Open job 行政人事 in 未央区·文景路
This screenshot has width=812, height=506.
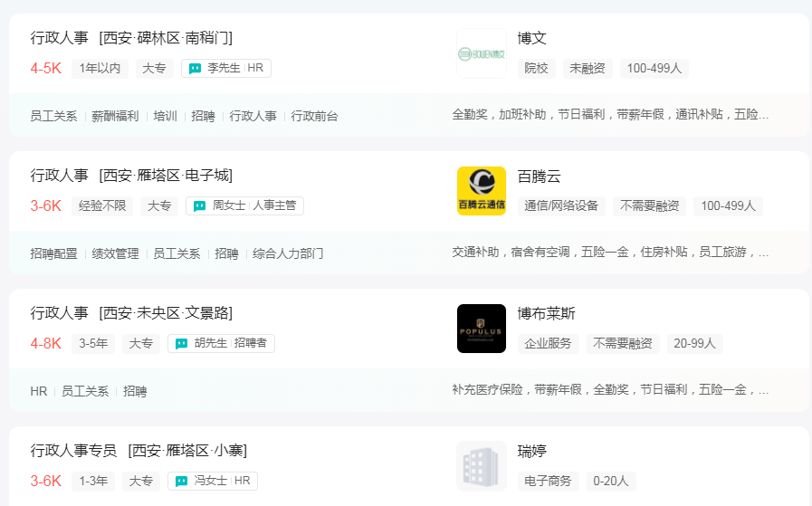click(131, 313)
